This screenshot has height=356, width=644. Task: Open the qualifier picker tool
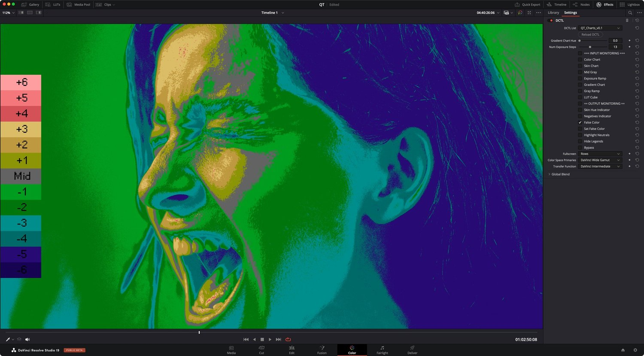(8, 339)
